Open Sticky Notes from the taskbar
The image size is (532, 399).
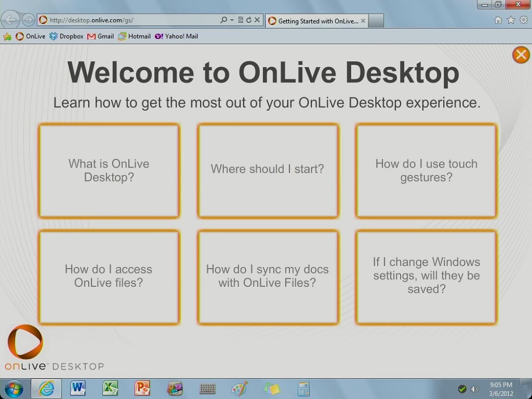[x=271, y=389]
